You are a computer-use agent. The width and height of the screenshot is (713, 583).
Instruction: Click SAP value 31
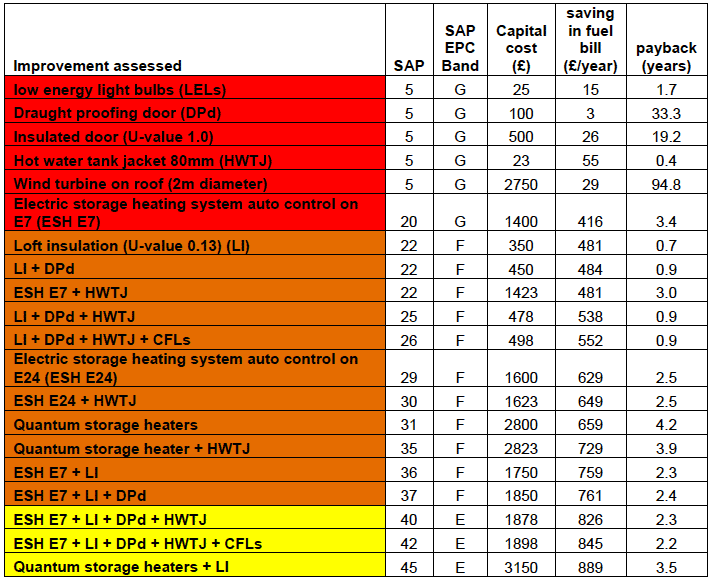pyautogui.click(x=409, y=425)
